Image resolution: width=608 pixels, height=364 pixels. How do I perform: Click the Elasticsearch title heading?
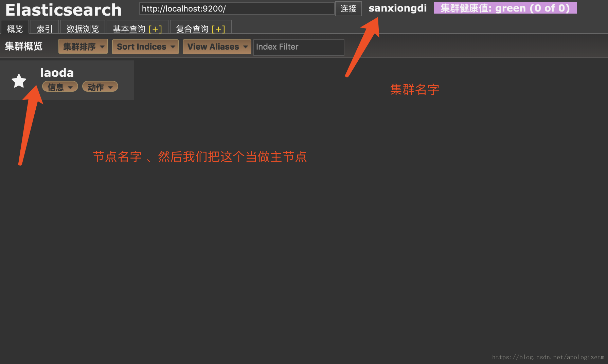point(64,10)
